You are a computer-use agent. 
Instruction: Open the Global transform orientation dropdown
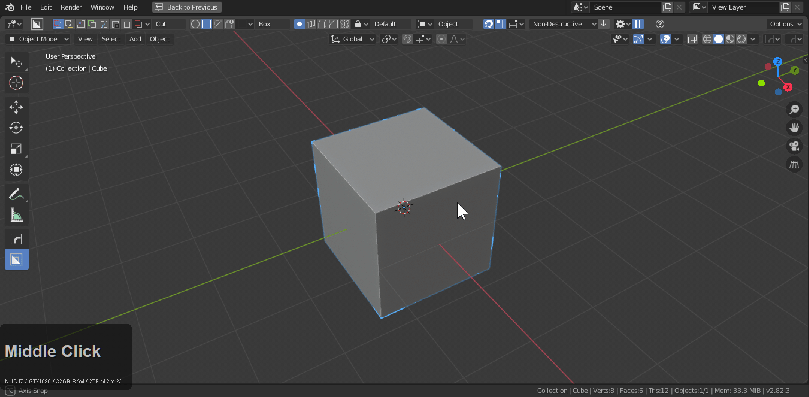[353, 39]
